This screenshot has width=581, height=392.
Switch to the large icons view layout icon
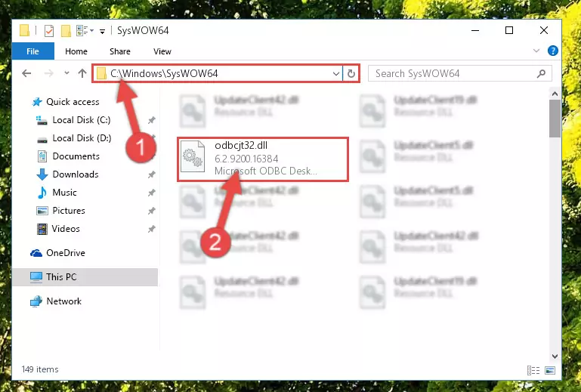(x=550, y=370)
